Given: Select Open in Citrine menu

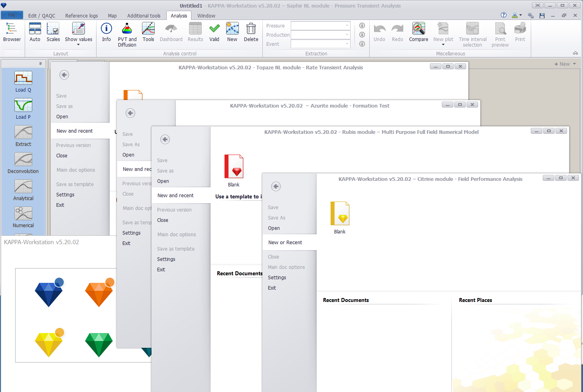Looking at the screenshot, I should coord(274,228).
